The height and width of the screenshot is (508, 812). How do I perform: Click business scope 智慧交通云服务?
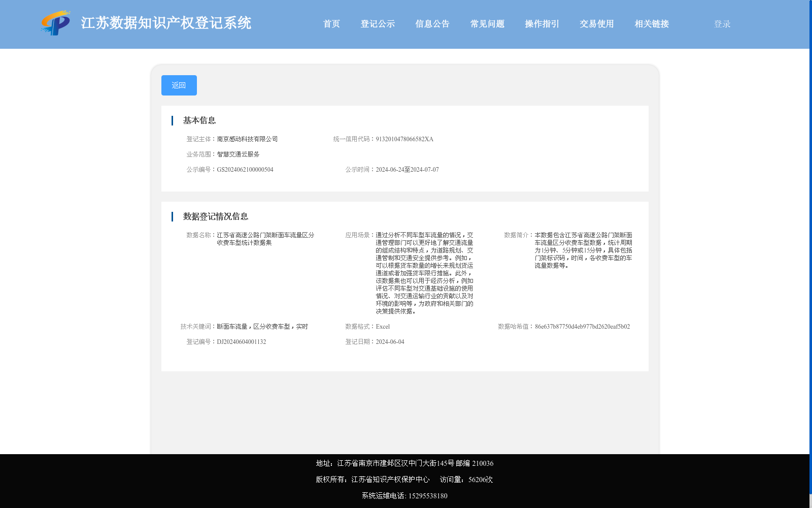coord(238,154)
